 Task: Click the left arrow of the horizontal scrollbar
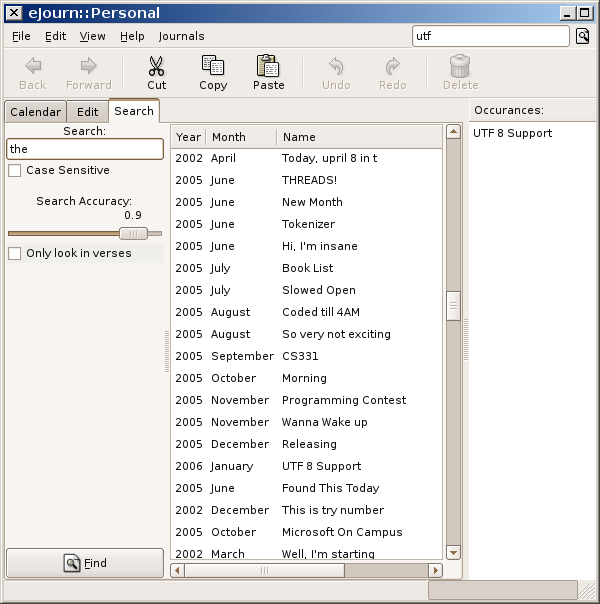point(177,570)
